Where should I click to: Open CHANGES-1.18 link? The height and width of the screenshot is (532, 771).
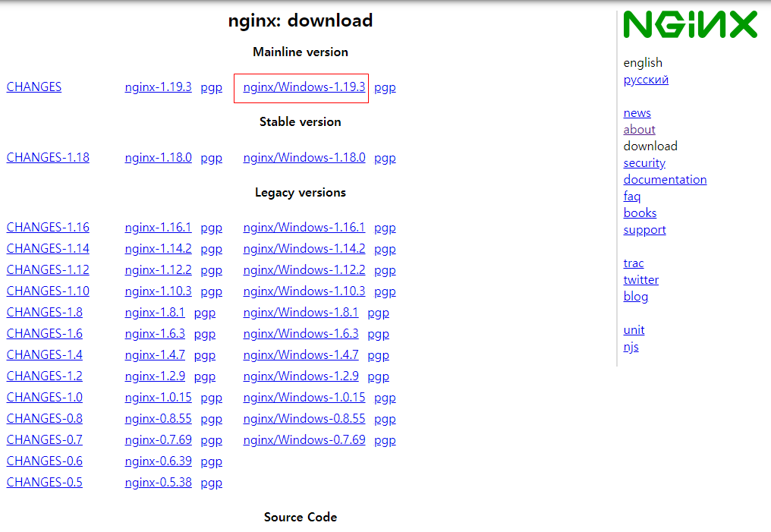click(x=48, y=157)
